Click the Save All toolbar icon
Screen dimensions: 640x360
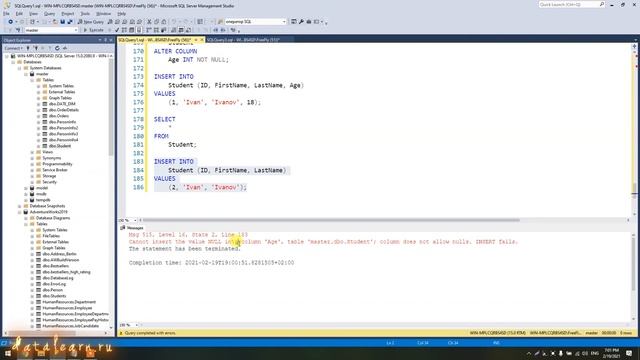tap(70, 22)
